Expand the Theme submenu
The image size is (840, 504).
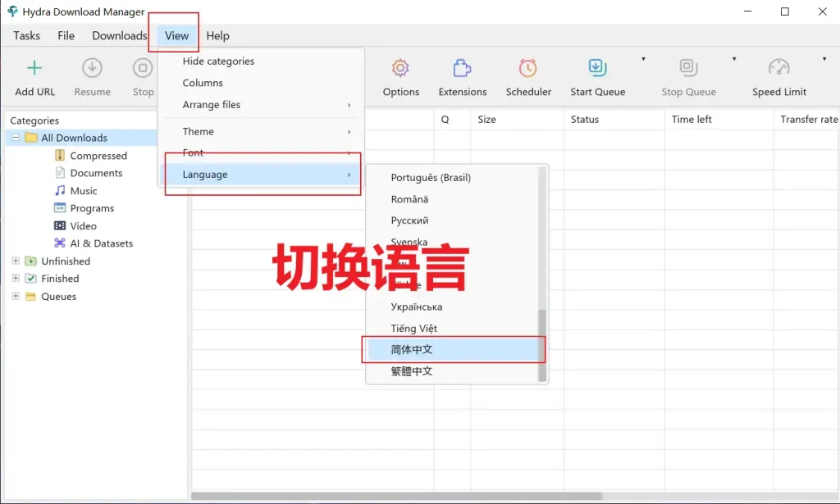(x=262, y=132)
